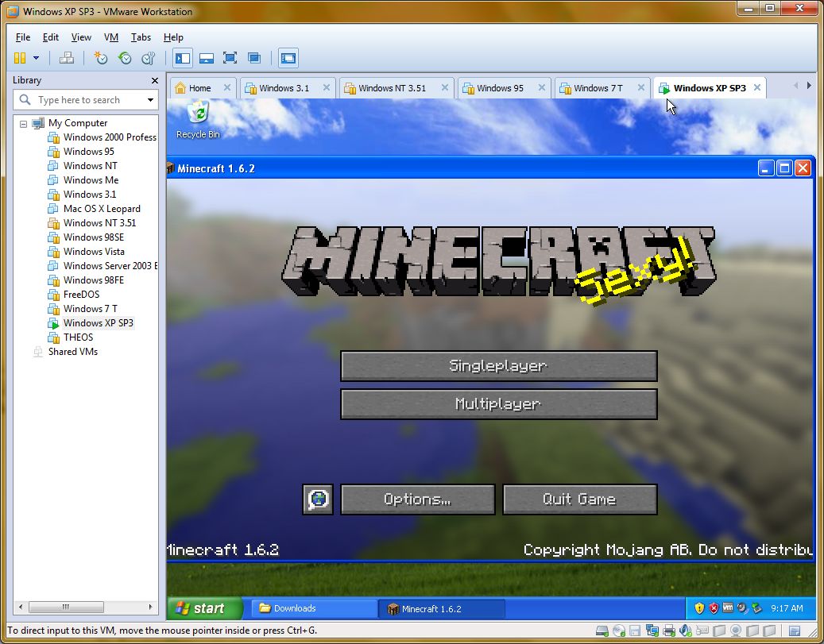This screenshot has width=824, height=644.
Task: Open the File menu
Action: [23, 37]
